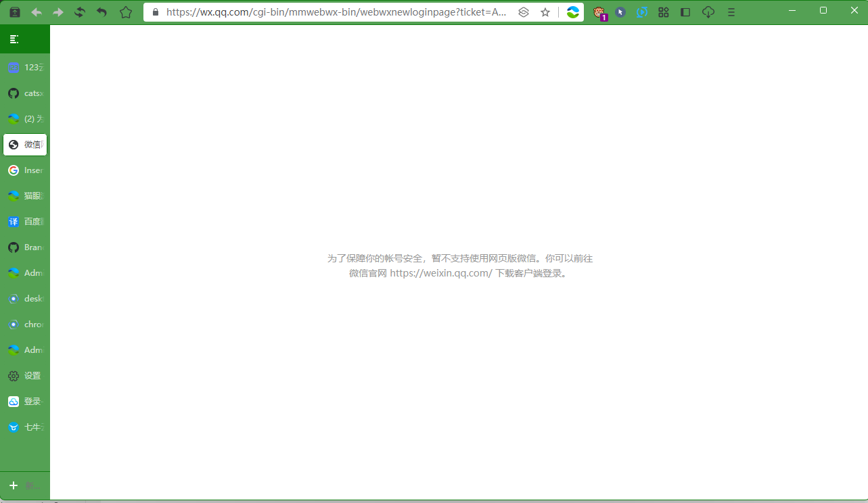The image size is (868, 503).
Task: Switch to the desk tab
Action: [x=25, y=299]
